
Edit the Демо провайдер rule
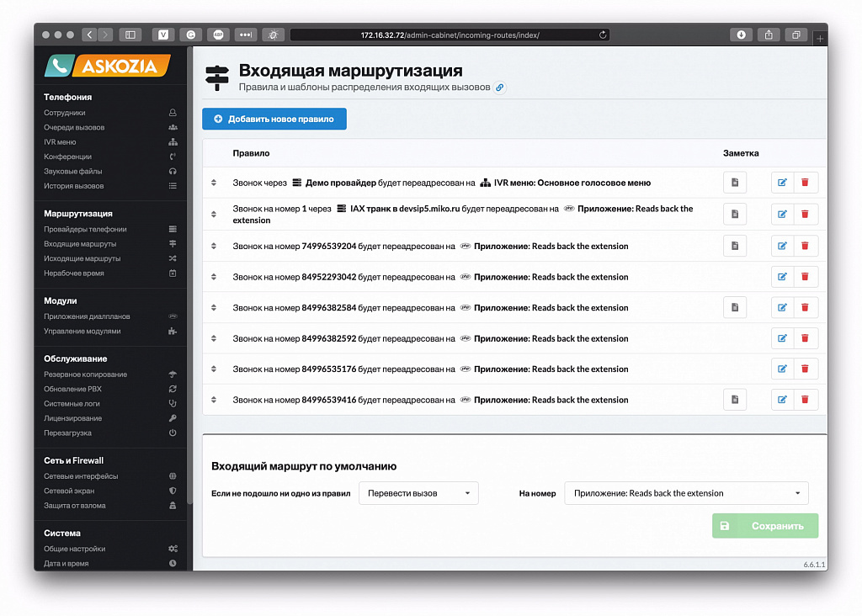782,183
